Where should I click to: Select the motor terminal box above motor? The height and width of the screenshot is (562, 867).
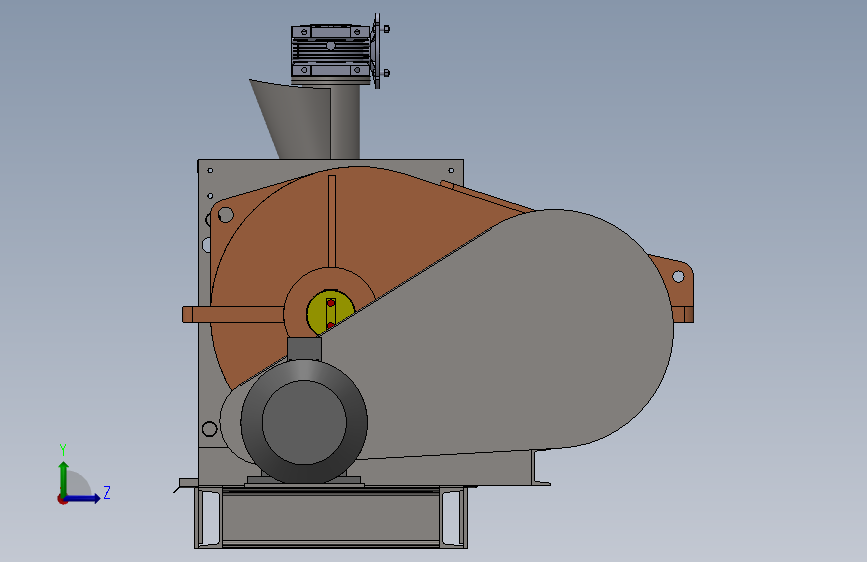click(x=304, y=348)
